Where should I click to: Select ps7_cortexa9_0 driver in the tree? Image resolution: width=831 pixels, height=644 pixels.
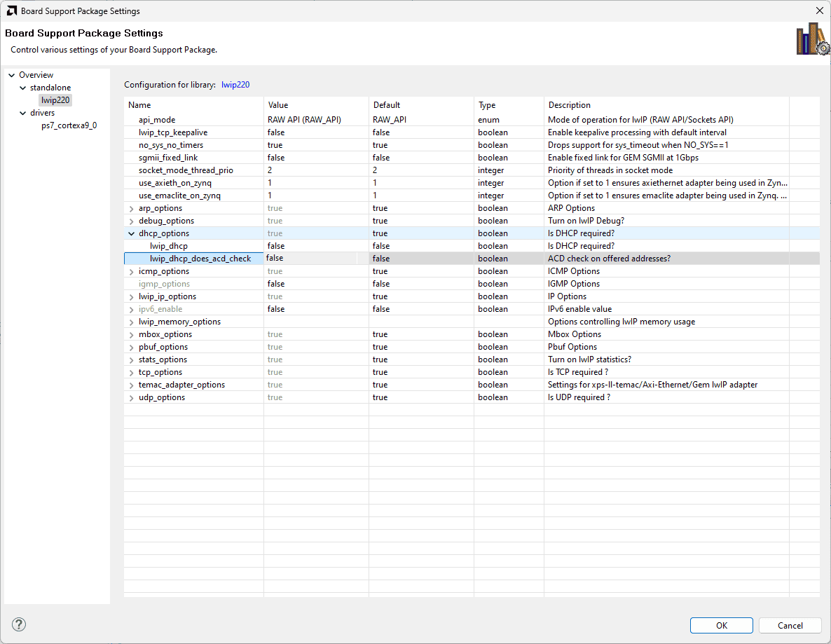(x=69, y=125)
